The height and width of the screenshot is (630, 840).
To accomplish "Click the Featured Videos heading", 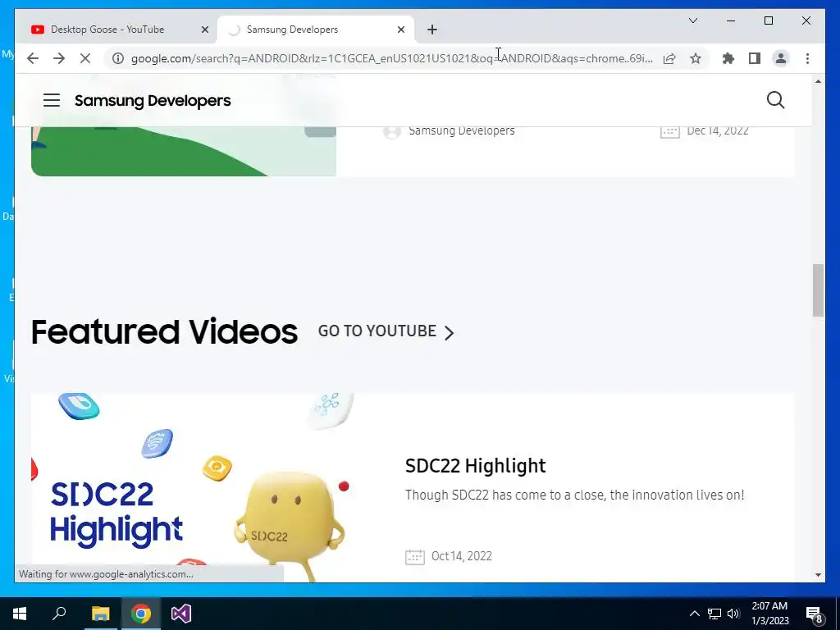I will point(164,331).
